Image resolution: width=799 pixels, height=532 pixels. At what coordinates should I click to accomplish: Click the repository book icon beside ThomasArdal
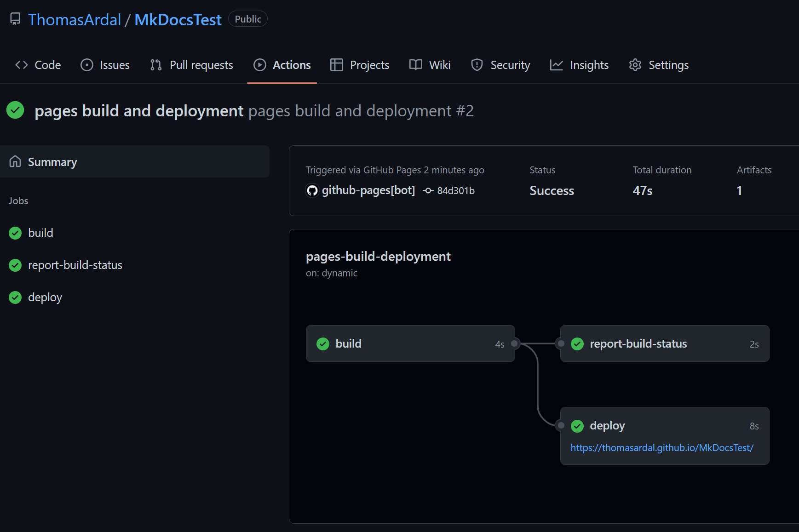pos(15,19)
